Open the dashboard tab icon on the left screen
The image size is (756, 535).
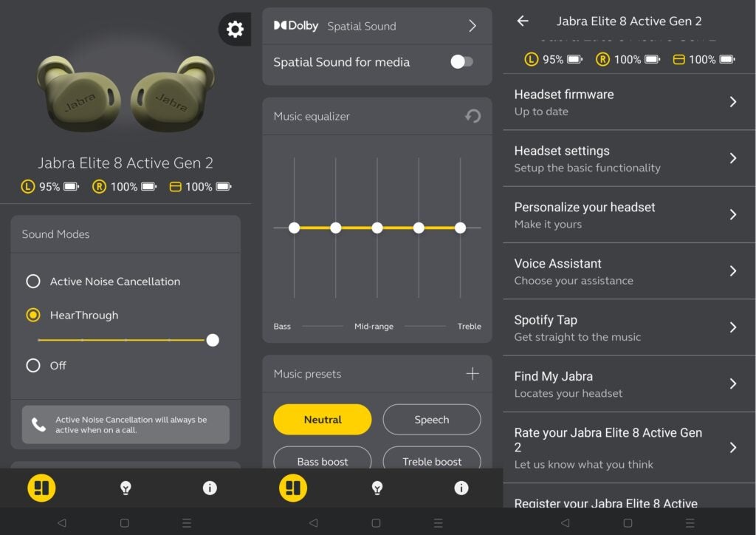click(x=41, y=488)
